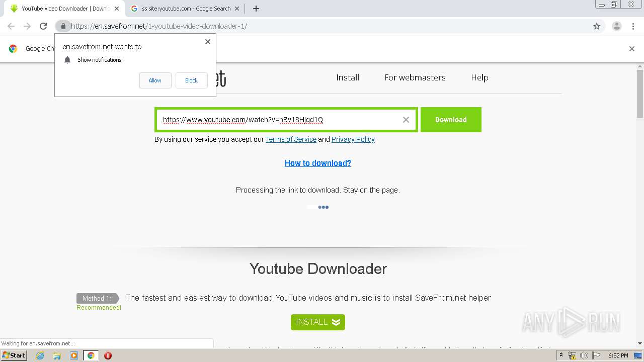Click the Processing the link to download text

tap(318, 190)
